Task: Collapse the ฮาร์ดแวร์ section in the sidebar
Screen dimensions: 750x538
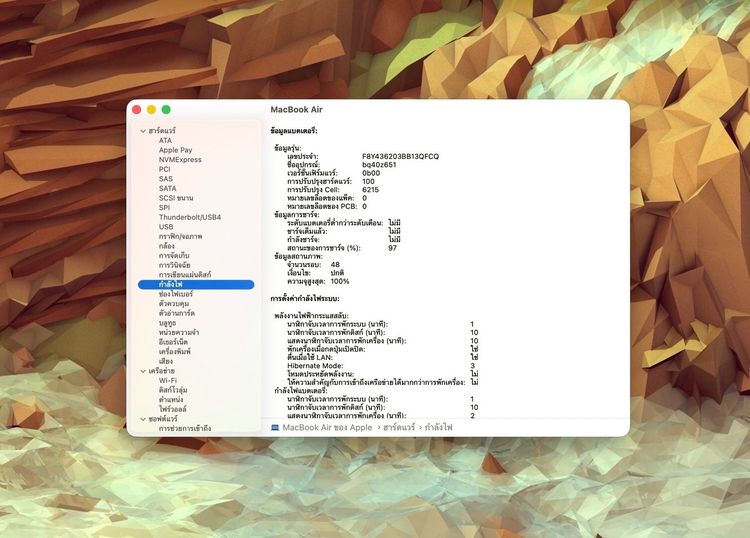Action: [x=142, y=131]
